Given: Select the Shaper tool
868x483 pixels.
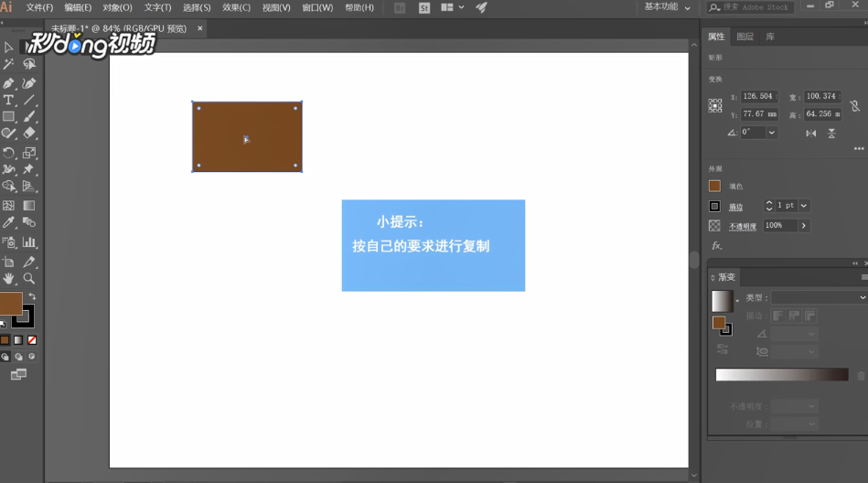Looking at the screenshot, I should coord(8,134).
